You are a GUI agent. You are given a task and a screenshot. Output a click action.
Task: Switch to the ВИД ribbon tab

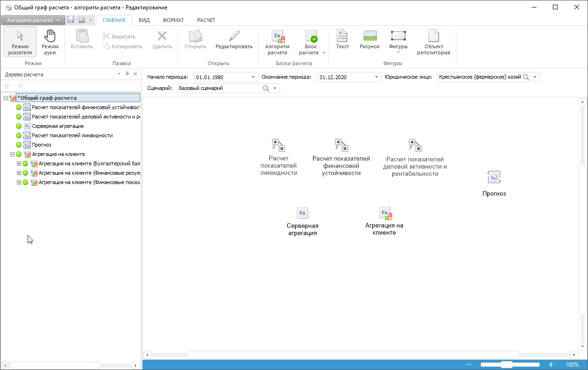144,20
